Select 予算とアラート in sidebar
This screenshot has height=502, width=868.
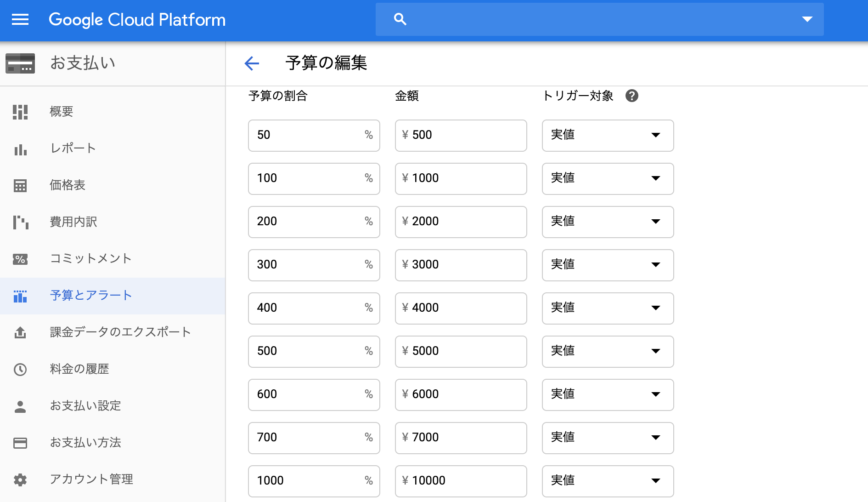click(x=113, y=296)
